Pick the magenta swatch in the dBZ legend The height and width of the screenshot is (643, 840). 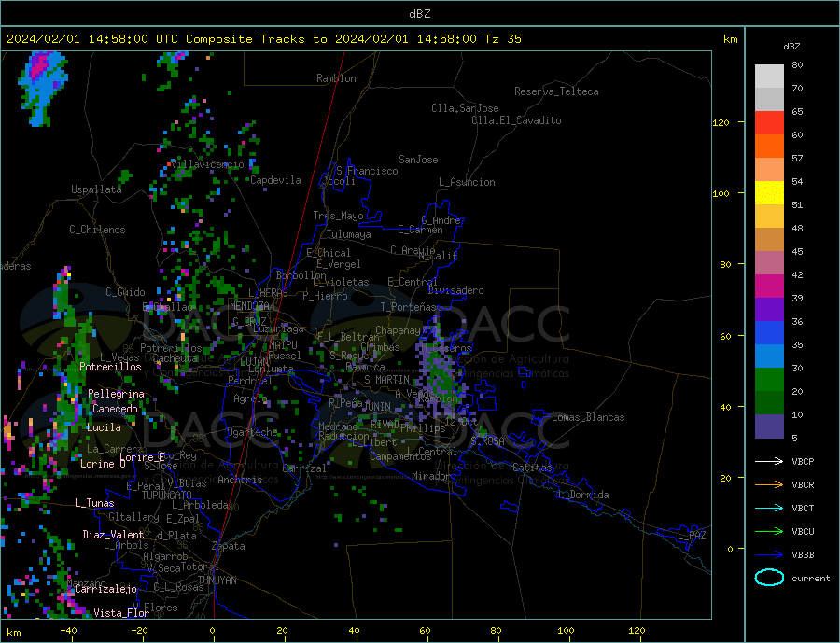tap(769, 287)
